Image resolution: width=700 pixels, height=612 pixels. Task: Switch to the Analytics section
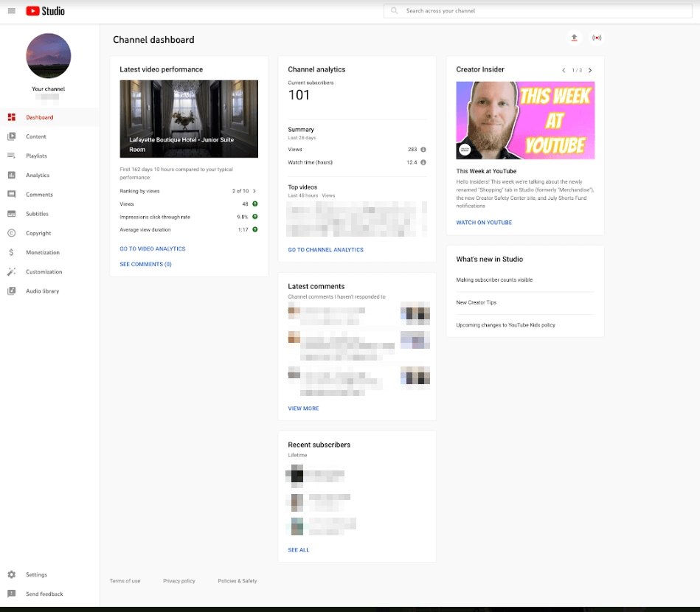tap(36, 175)
